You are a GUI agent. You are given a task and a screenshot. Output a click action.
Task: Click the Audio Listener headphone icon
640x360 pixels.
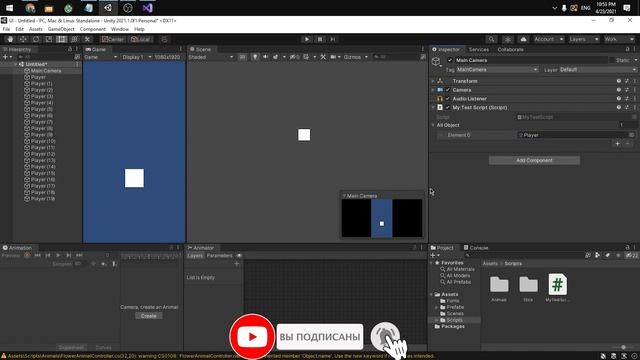[440, 99]
